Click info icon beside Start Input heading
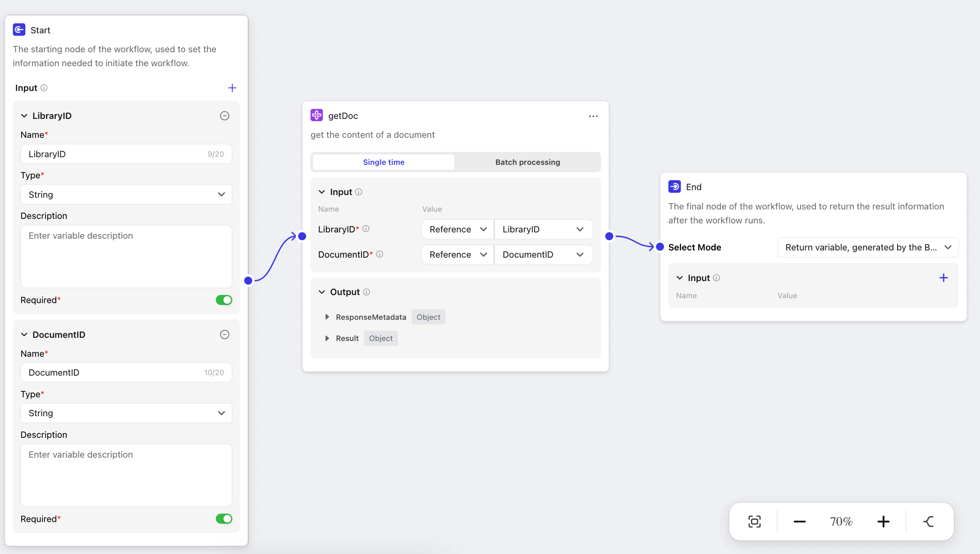 44,88
